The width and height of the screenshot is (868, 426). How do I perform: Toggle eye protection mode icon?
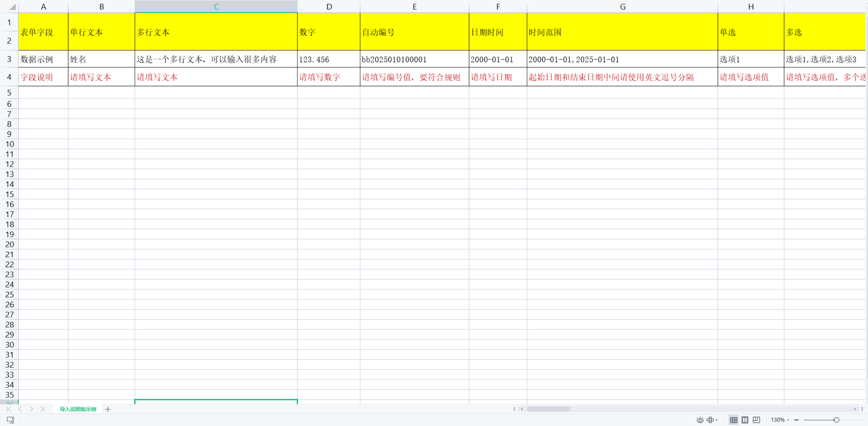[700, 420]
